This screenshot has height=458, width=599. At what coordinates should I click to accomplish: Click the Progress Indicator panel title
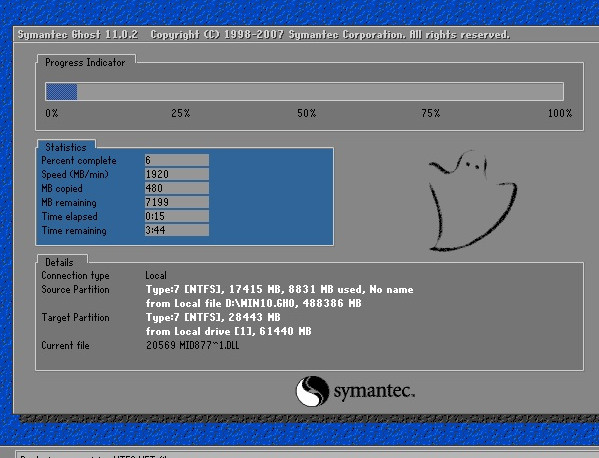85,63
